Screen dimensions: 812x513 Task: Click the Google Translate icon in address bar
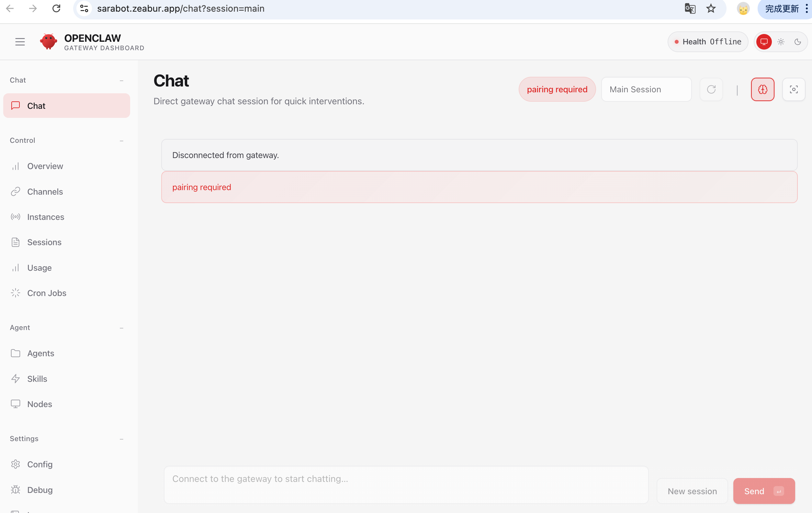tap(690, 8)
